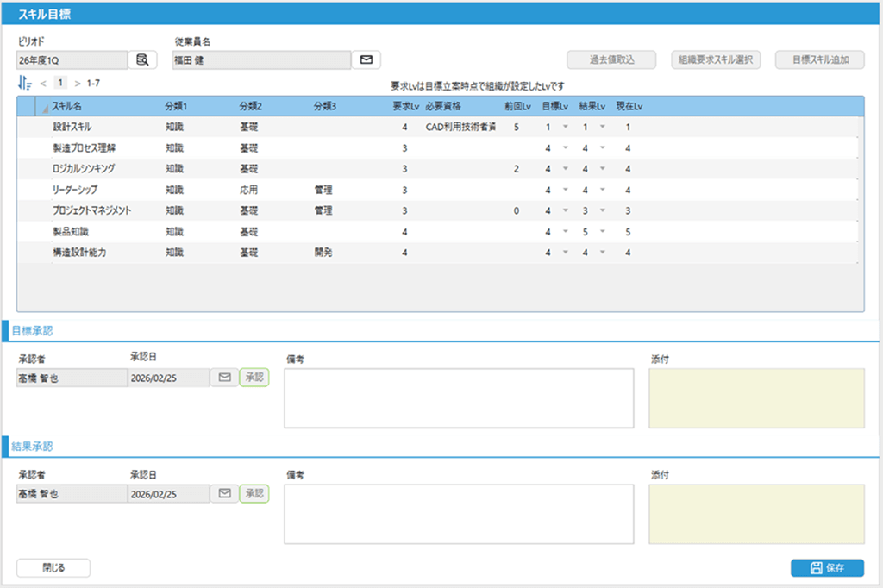Click mail icon in 結果承認 section
This screenshot has height=588, width=883.
pyautogui.click(x=224, y=493)
